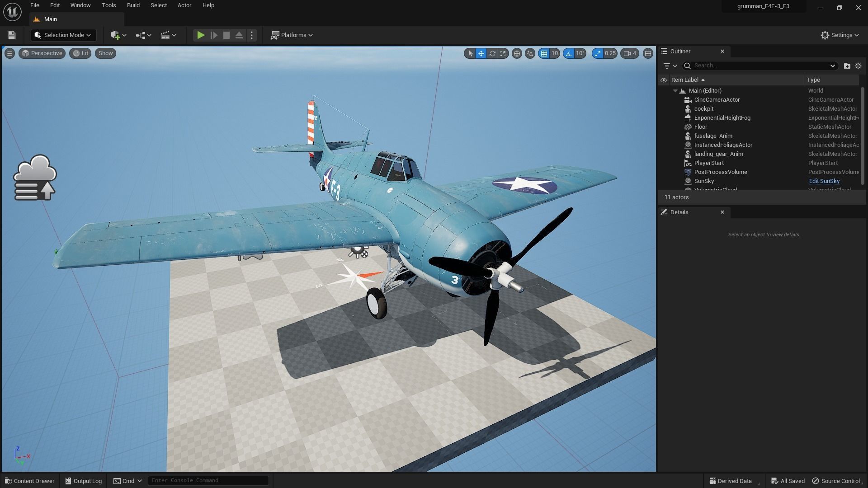Open the Platforms dropdown
868x488 pixels.
click(x=292, y=35)
